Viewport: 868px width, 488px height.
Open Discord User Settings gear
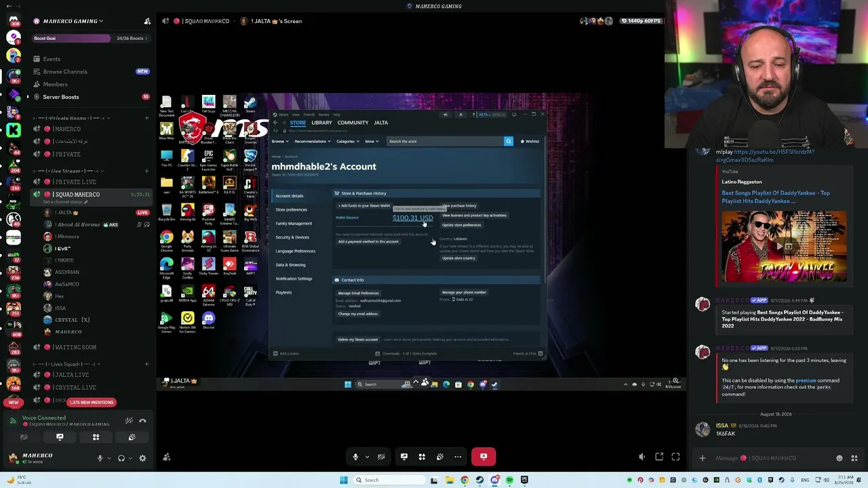point(142,458)
